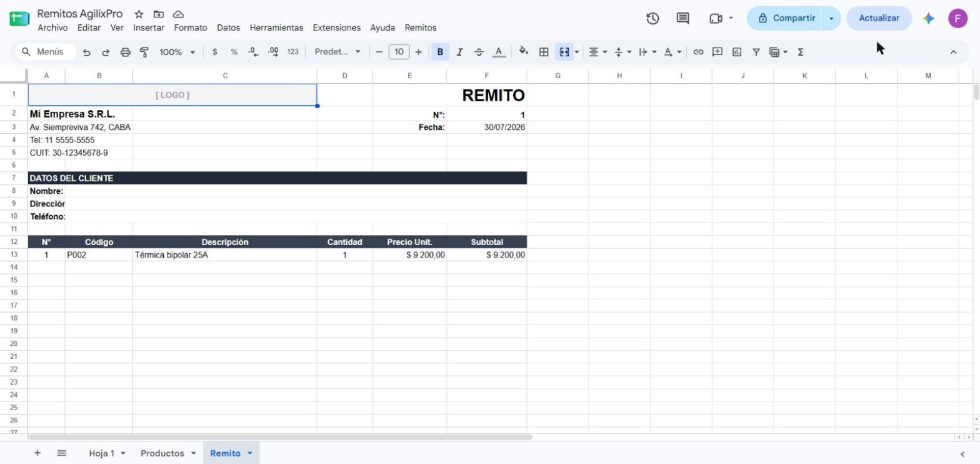The width and height of the screenshot is (980, 464).
Task: Select cell containing Térmica bipolar 25A
Action: click(225, 255)
